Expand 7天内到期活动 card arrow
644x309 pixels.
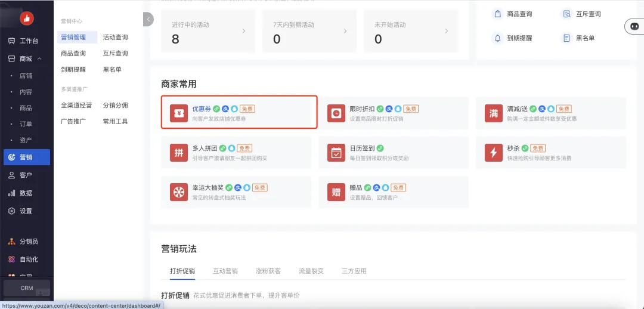345,31
